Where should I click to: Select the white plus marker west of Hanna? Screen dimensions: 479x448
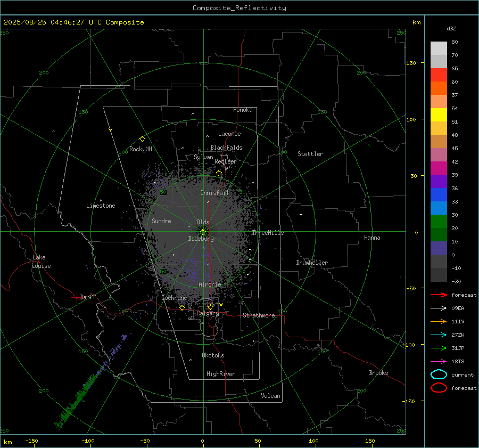coord(301,214)
